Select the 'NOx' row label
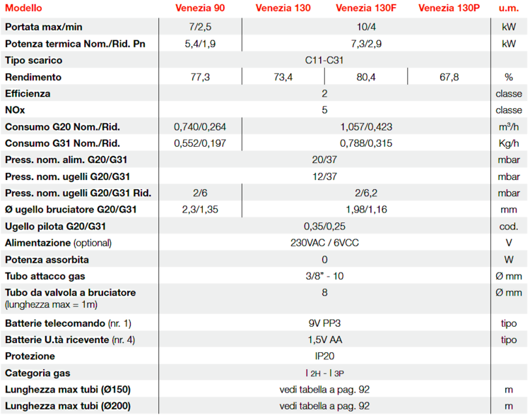The image size is (530, 420). point(15,110)
